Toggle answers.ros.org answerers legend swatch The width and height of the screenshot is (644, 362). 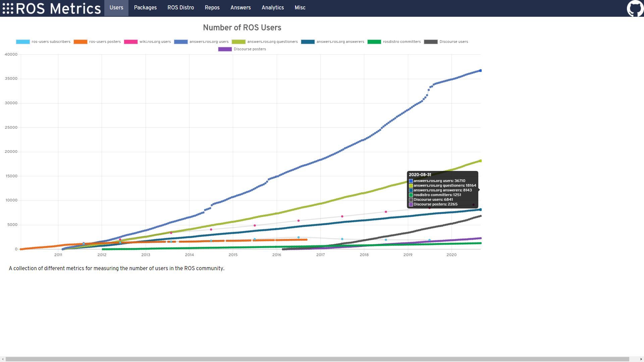[308, 42]
